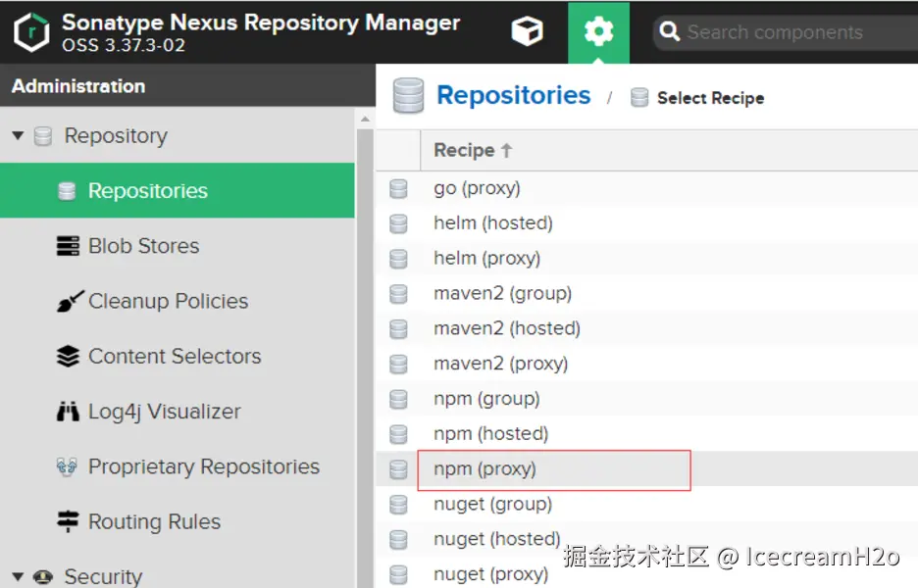Go back via Repositories breadcrumb link

(x=514, y=95)
